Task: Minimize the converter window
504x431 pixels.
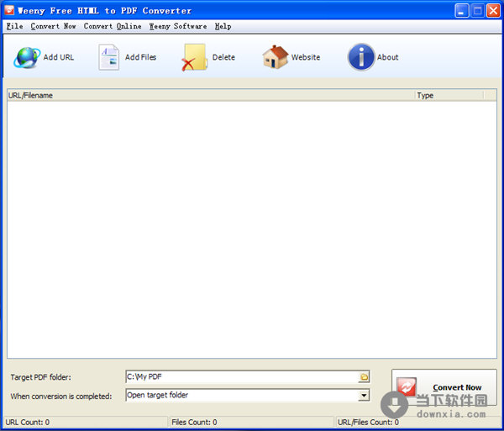Action: point(461,11)
